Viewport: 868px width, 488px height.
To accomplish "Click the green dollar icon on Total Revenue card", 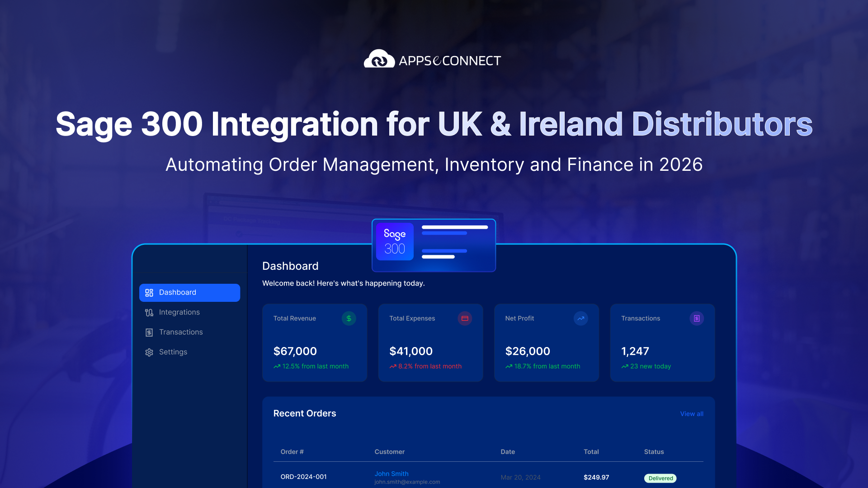I will coord(348,318).
